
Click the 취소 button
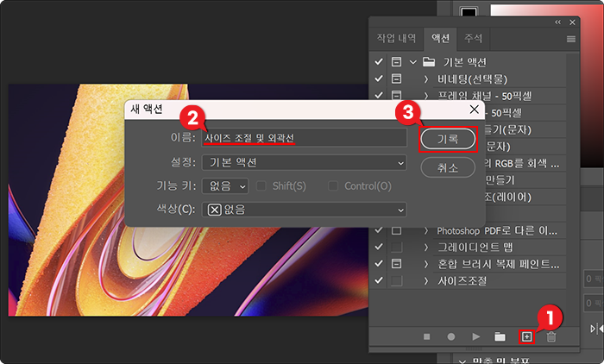pyautogui.click(x=448, y=167)
